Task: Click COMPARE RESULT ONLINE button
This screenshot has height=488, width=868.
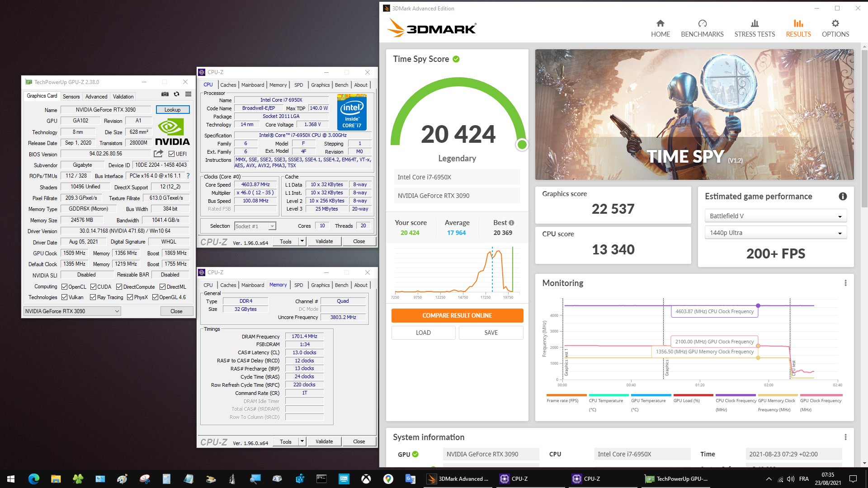Action: (457, 315)
